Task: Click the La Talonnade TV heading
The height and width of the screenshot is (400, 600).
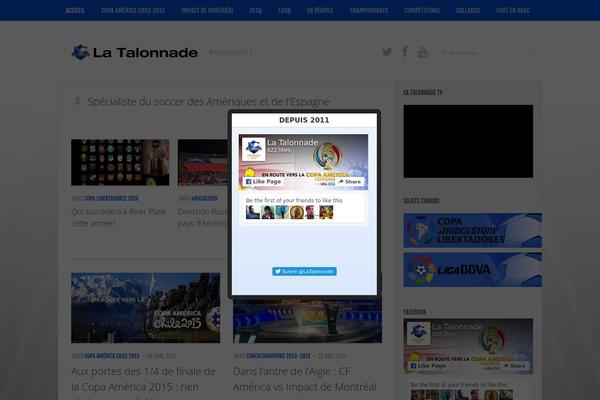Action: pos(423,93)
